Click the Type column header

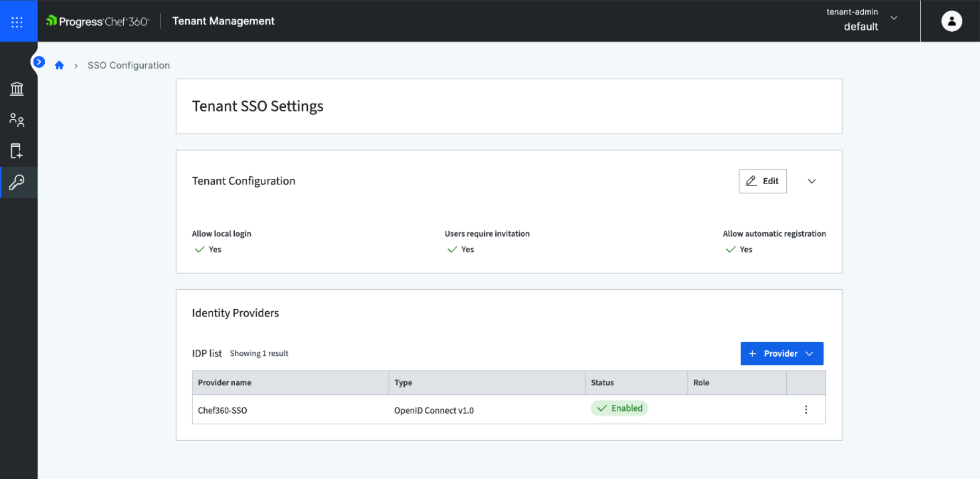(x=403, y=383)
